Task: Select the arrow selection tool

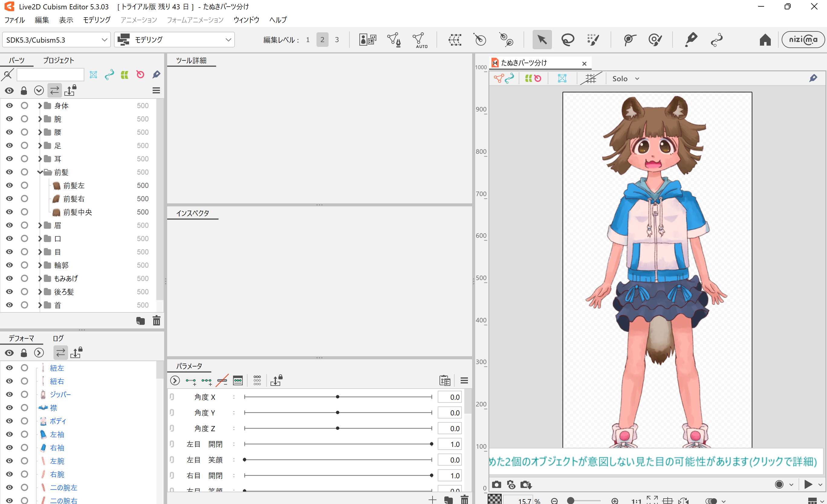Action: click(542, 40)
